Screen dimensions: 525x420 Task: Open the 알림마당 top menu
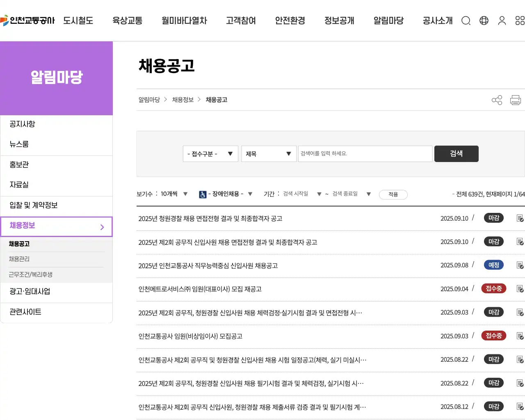388,21
